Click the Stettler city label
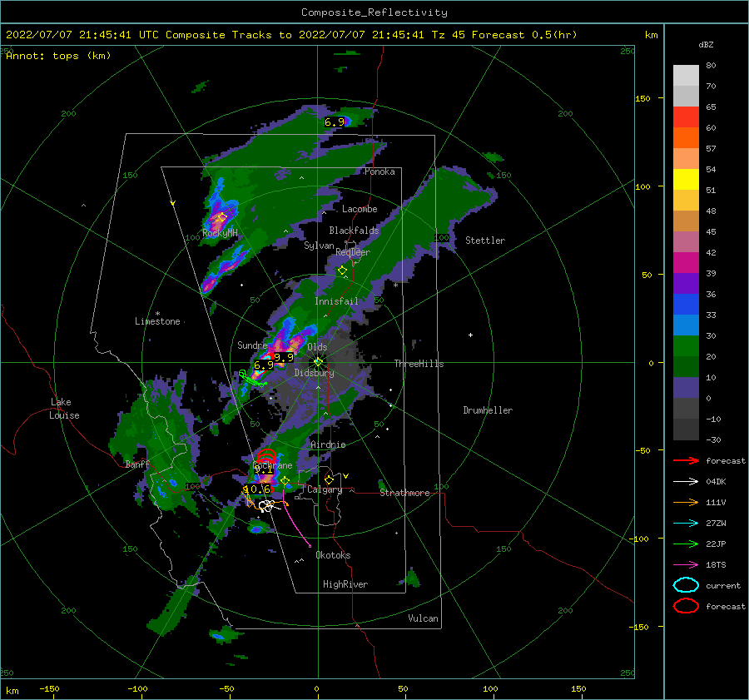Viewport: 749px width, 700px height. coord(485,241)
